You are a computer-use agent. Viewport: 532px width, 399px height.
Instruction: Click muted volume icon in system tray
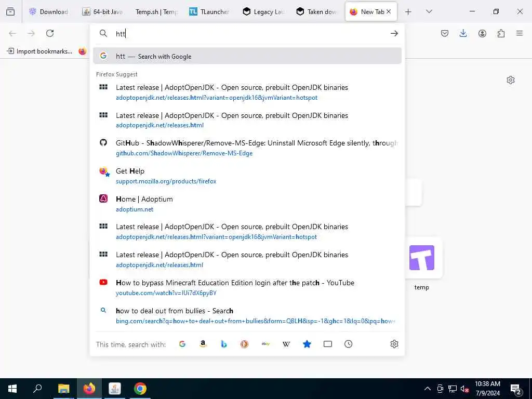tap(464, 389)
